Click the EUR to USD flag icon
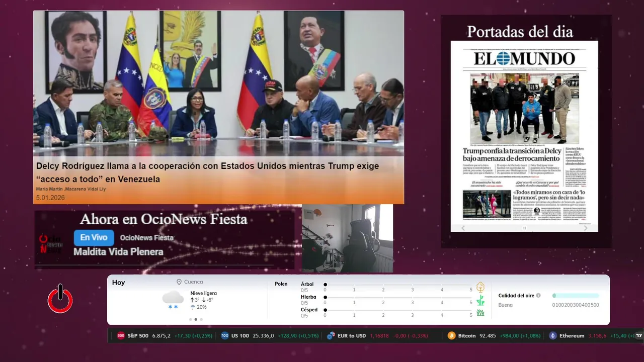Viewport: 644px width, 362px height. [331, 336]
